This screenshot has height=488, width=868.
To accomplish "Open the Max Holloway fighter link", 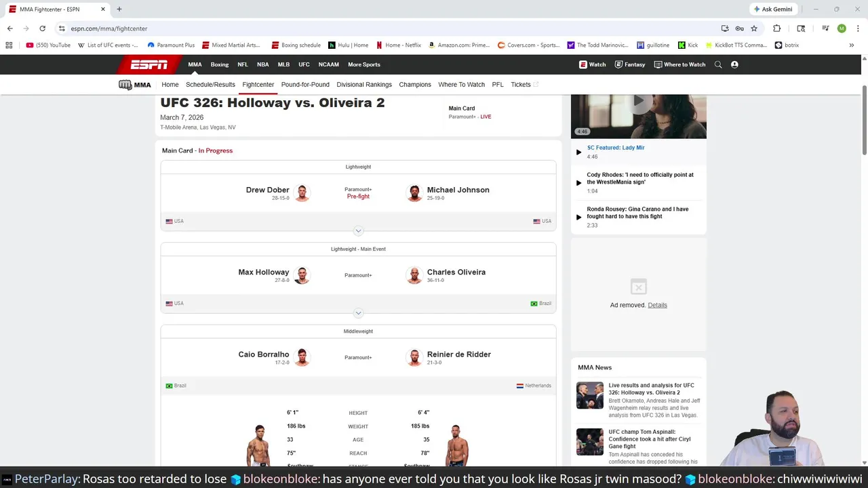I will coord(264,272).
